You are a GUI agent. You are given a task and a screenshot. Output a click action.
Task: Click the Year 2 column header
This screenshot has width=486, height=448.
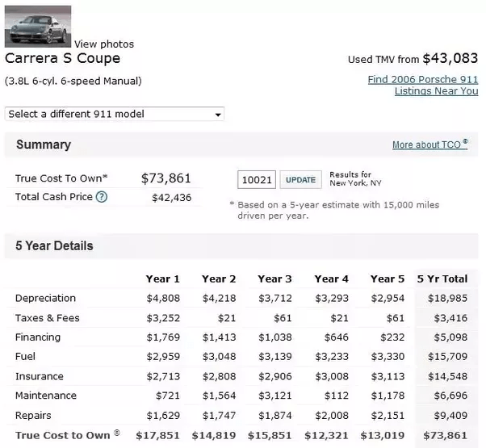(x=219, y=278)
